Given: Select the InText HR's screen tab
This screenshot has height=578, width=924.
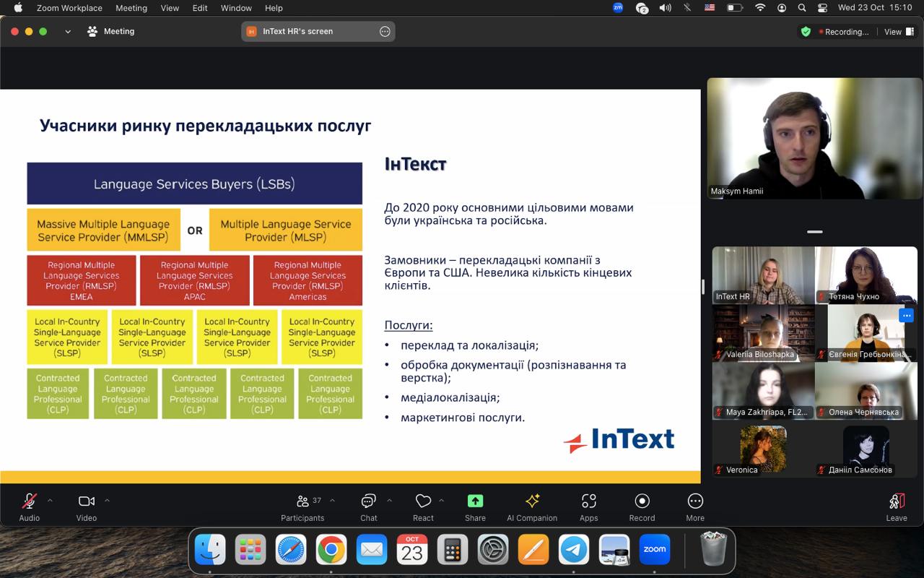Looking at the screenshot, I should (x=318, y=31).
